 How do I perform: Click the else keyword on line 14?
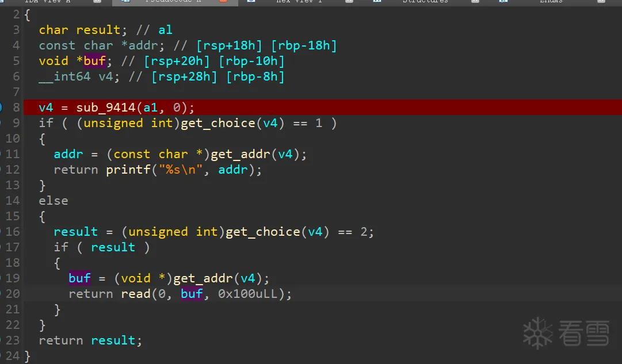click(53, 201)
